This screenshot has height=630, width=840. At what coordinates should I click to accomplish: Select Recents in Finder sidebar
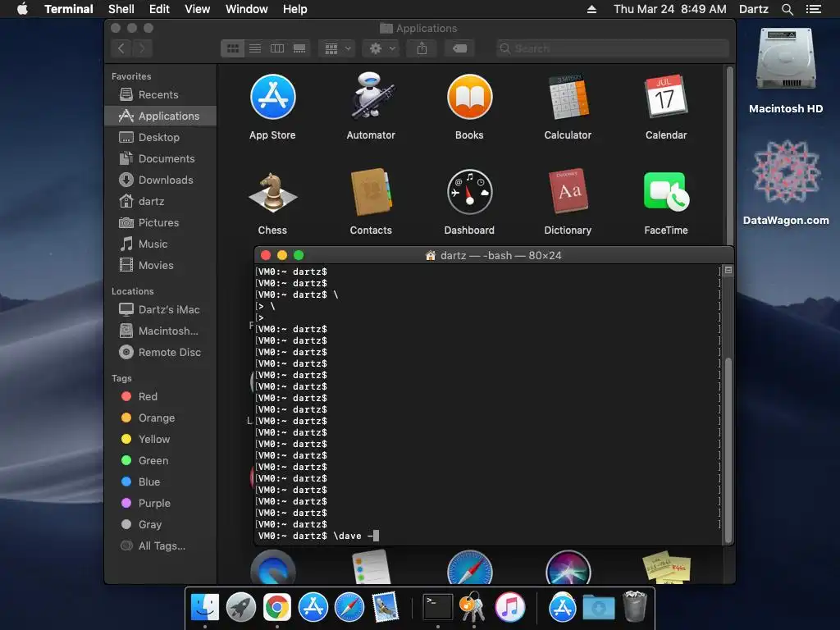[x=160, y=95]
